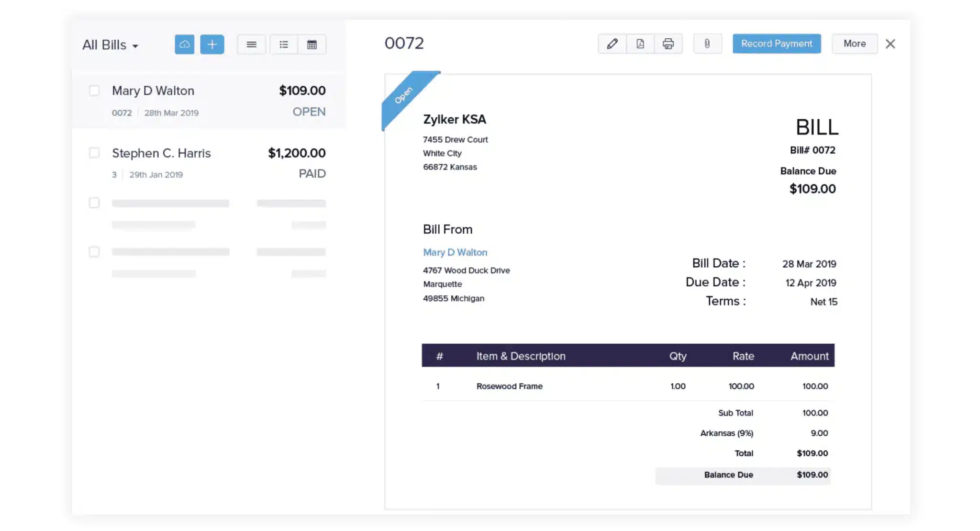Open the All Bills filter dropdown
980x531 pixels.
coord(110,45)
